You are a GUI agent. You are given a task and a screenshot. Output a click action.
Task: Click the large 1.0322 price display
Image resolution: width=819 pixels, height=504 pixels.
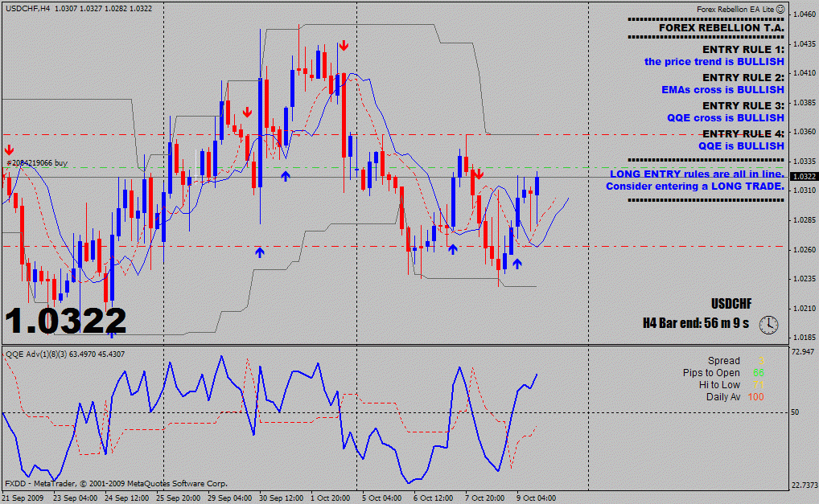(x=65, y=321)
